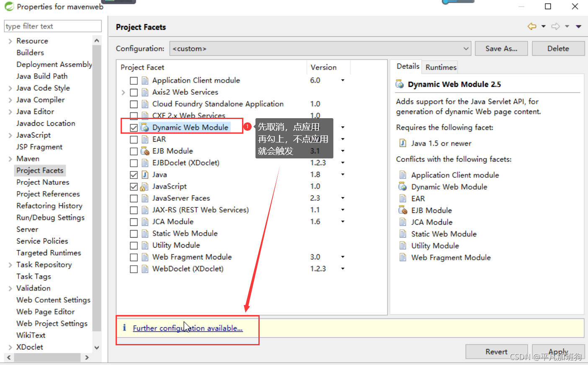Image resolution: width=588 pixels, height=365 pixels.
Task: Click the sidebar scrollbar up arrow
Action: (x=97, y=41)
